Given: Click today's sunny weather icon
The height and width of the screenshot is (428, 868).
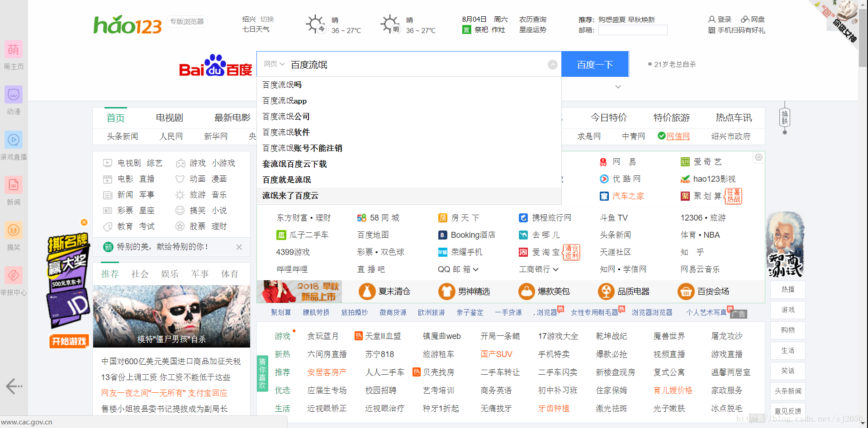Looking at the screenshot, I should (316, 24).
